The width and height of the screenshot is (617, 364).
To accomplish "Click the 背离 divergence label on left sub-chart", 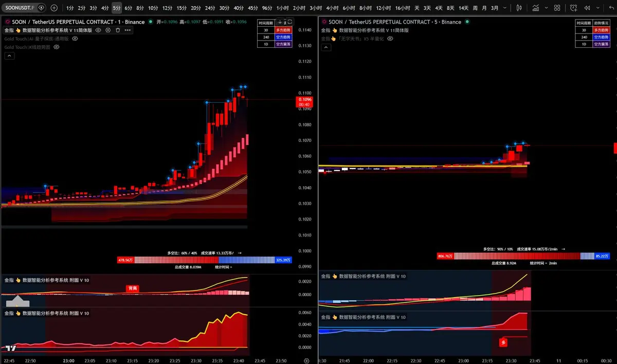I will tap(133, 289).
